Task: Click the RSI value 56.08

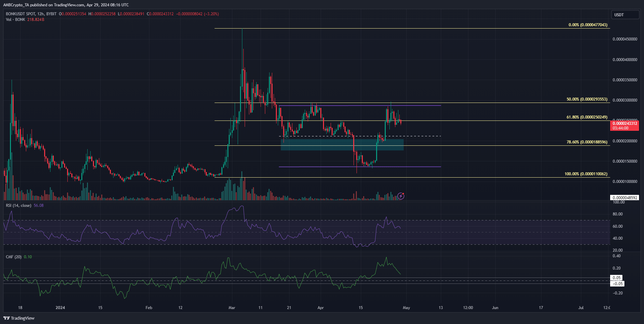Action: 39,205
